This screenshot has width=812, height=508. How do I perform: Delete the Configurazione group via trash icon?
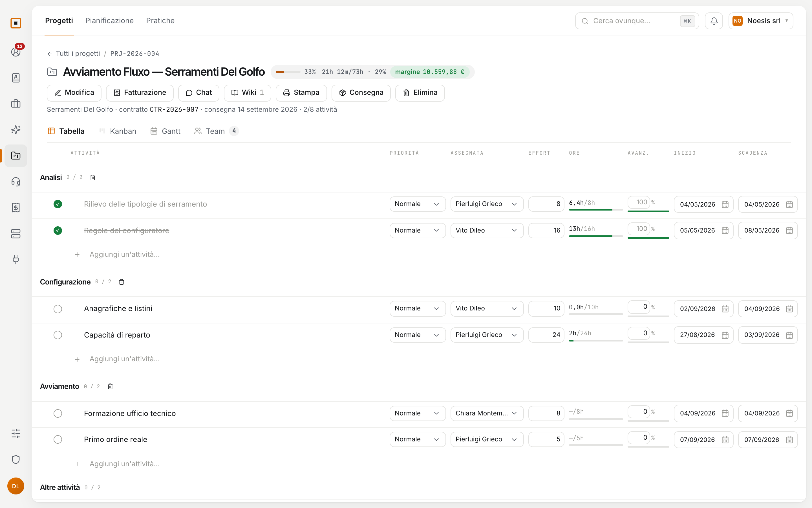[122, 282]
